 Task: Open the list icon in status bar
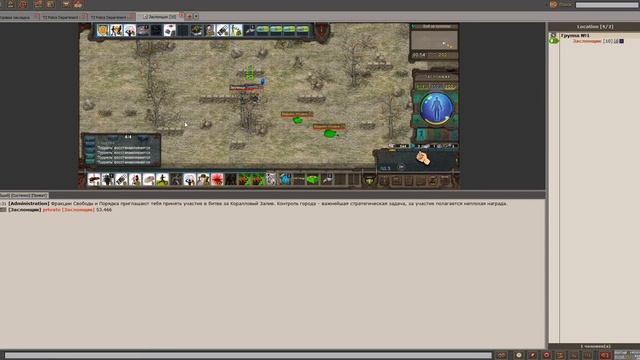(560, 356)
